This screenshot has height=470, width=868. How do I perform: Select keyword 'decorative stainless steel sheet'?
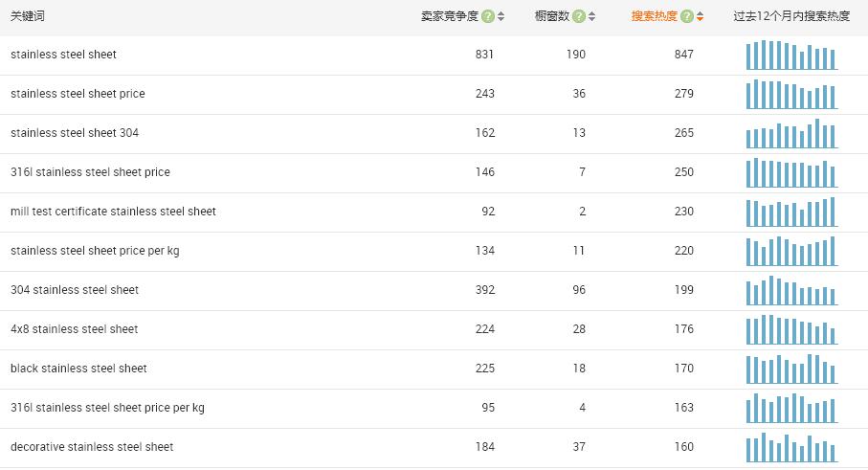(x=92, y=447)
